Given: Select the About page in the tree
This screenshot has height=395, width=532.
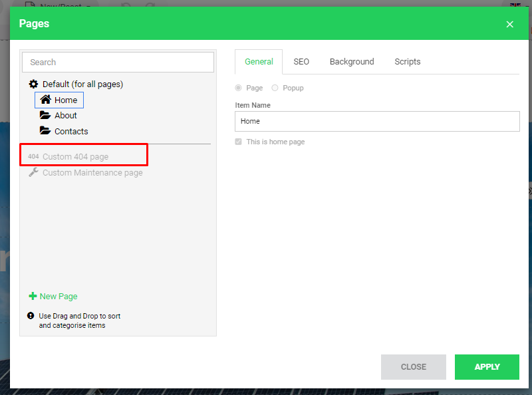Looking at the screenshot, I should 65,115.
